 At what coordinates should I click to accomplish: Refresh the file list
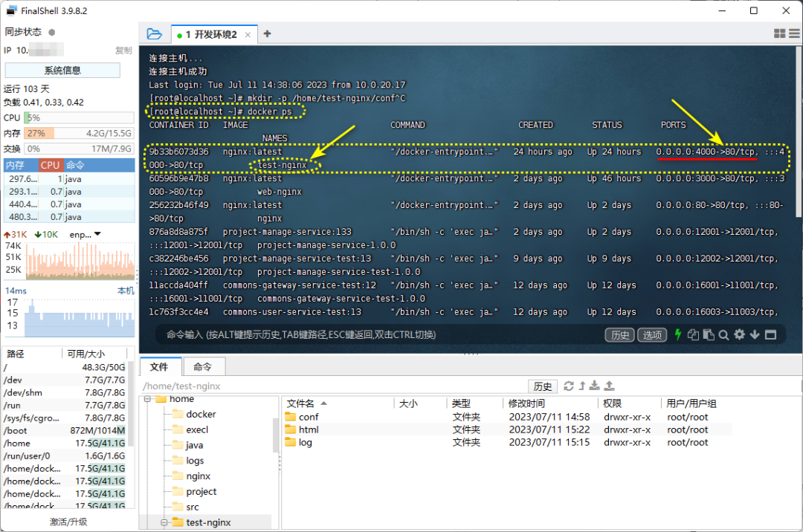coord(569,386)
